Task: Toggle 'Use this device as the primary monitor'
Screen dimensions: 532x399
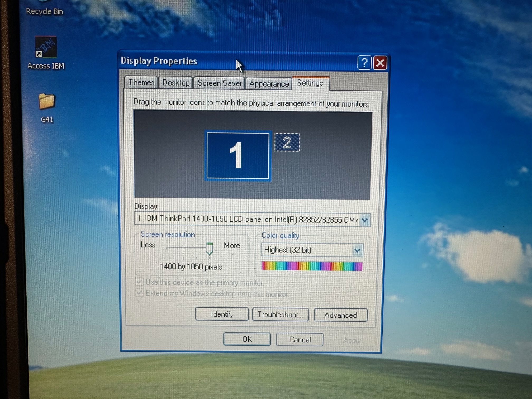Action: (x=139, y=282)
